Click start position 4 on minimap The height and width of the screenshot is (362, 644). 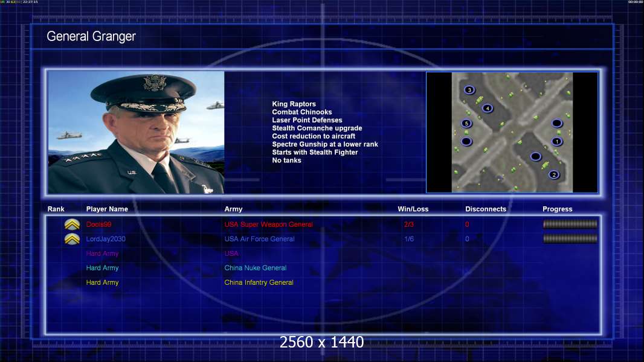(x=487, y=108)
